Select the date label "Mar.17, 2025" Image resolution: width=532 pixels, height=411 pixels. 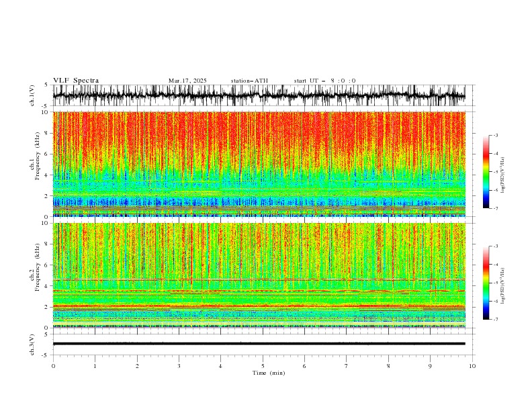coord(187,81)
